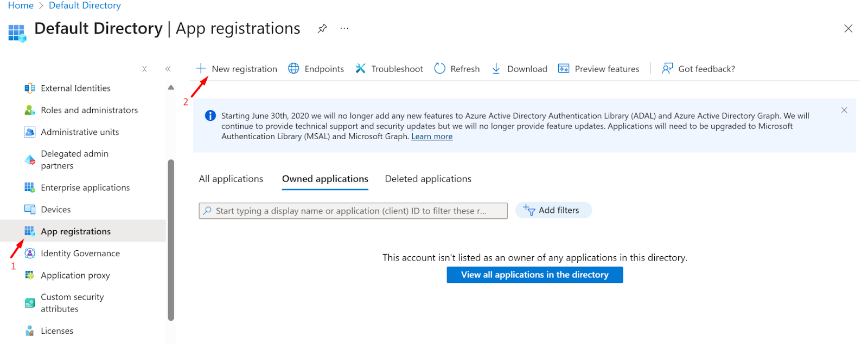This screenshot has height=344, width=868.
Task: Click the Enterprise applications icon
Action: click(x=30, y=187)
